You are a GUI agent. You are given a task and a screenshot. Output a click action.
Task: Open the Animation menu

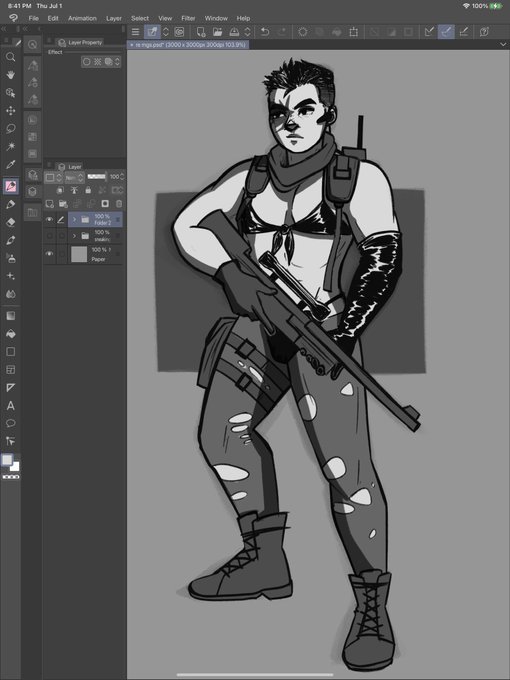pos(82,18)
